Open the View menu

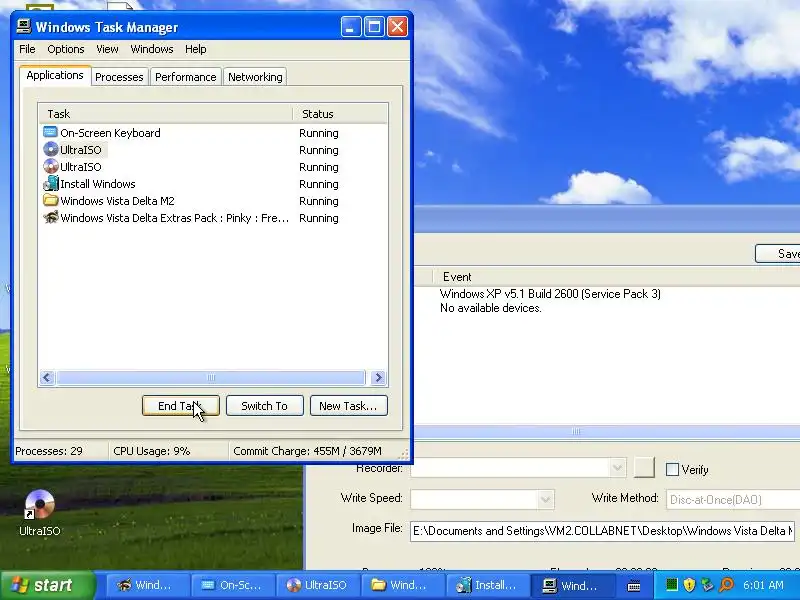coord(107,49)
